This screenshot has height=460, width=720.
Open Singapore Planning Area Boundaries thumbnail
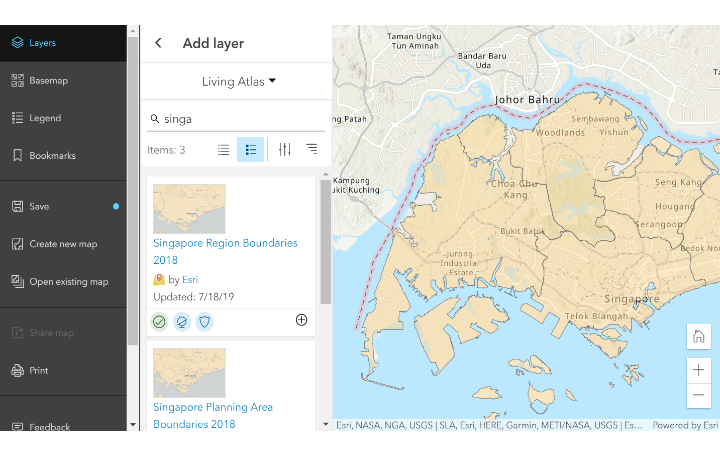189,373
